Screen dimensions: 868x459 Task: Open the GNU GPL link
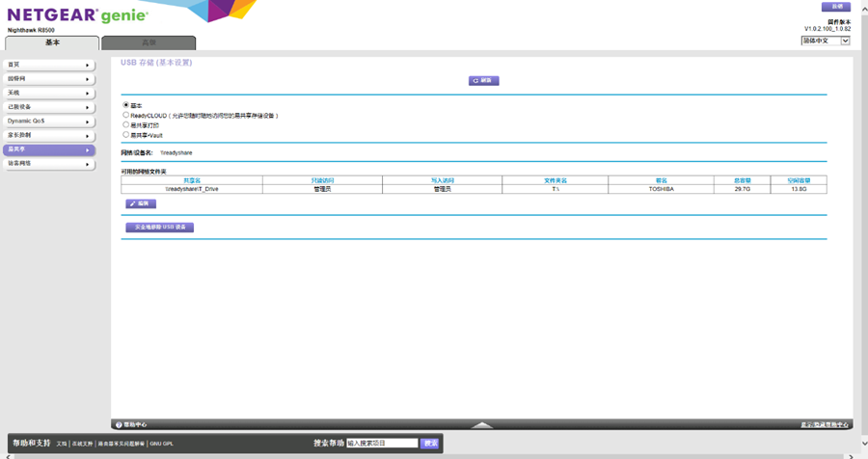161,444
